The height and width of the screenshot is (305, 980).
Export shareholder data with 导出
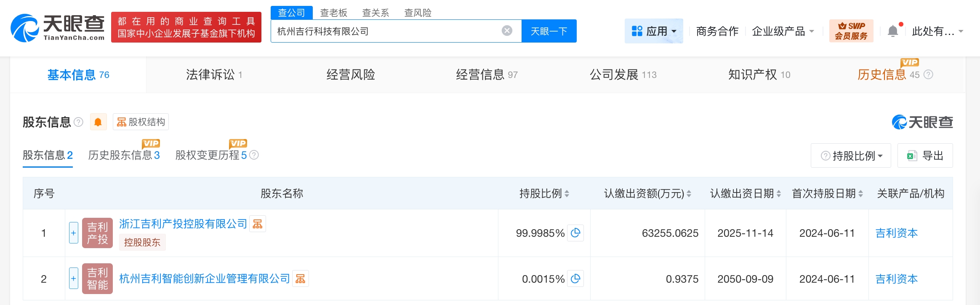[925, 156]
